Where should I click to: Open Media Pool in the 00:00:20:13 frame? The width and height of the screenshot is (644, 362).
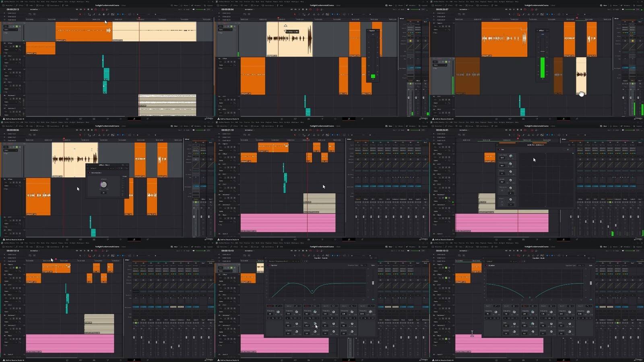[x=8, y=5]
